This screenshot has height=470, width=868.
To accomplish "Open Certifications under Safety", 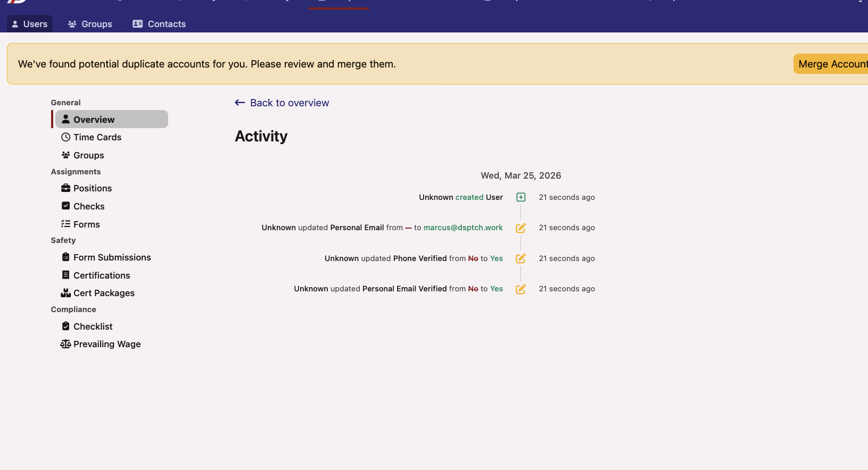I will click(96, 275).
